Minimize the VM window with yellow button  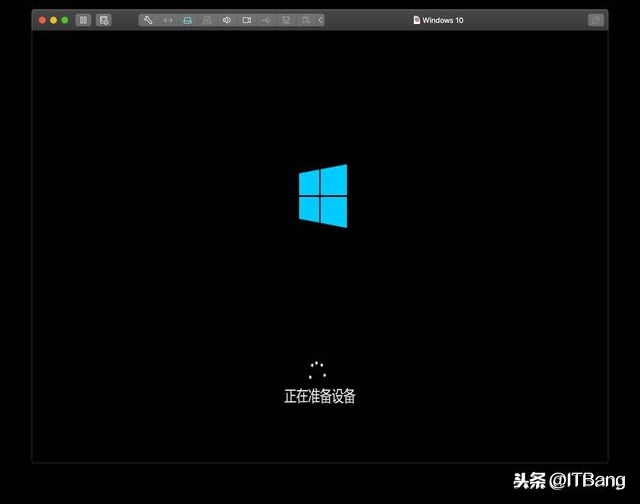coord(53,20)
